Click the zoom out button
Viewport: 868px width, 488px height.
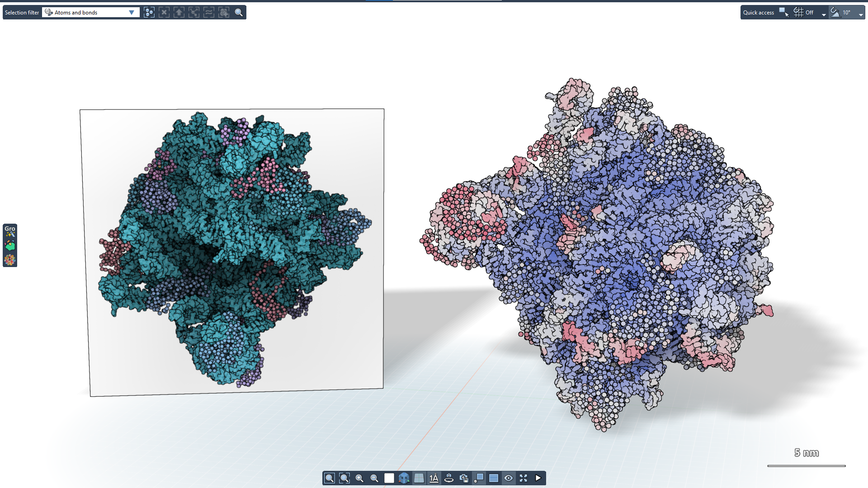click(x=374, y=478)
